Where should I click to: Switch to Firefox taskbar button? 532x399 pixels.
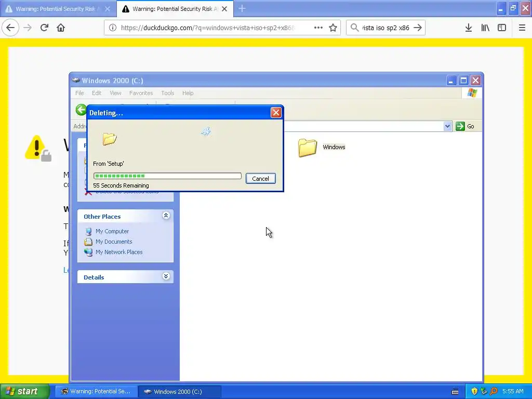pyautogui.click(x=97, y=392)
